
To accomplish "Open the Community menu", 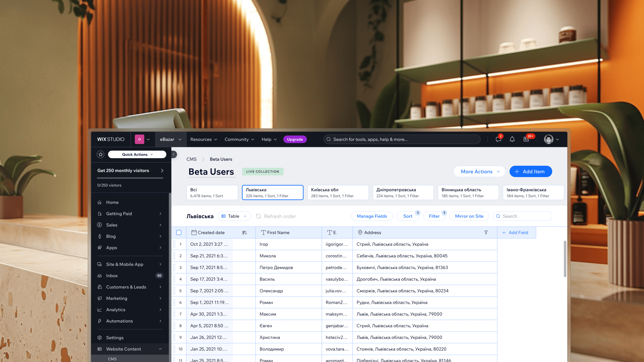I will pos(239,139).
